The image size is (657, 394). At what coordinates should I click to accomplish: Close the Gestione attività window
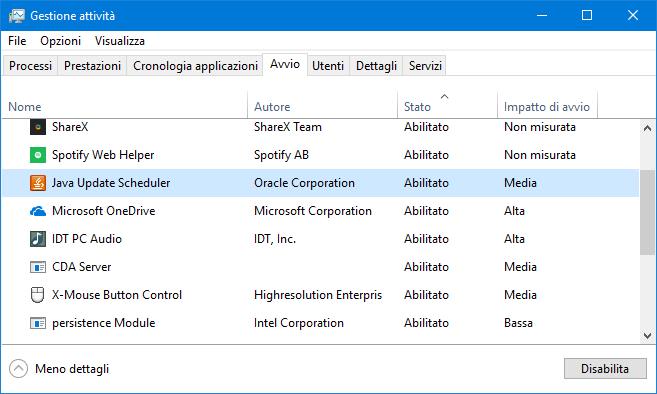(633, 16)
